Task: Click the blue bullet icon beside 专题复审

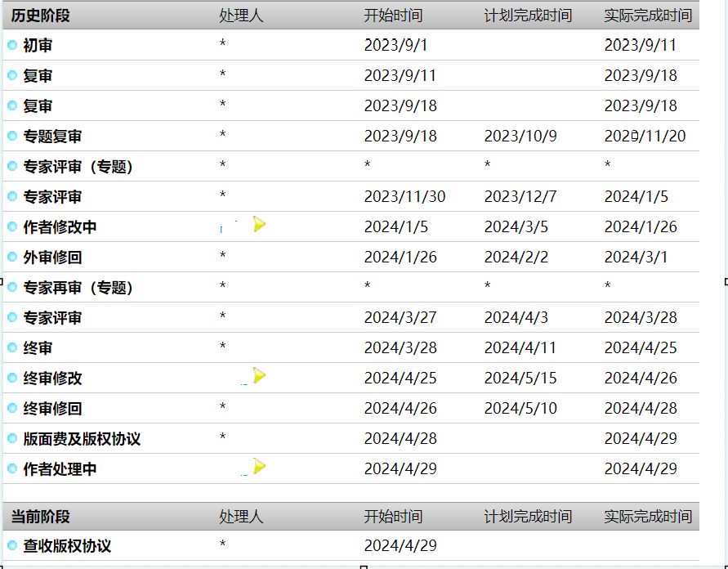Action: 12,137
